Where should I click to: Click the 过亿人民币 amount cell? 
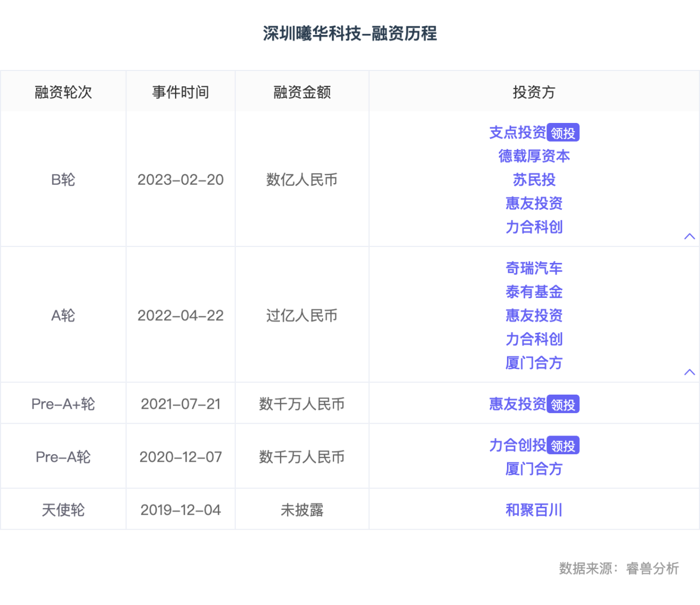[x=302, y=315]
